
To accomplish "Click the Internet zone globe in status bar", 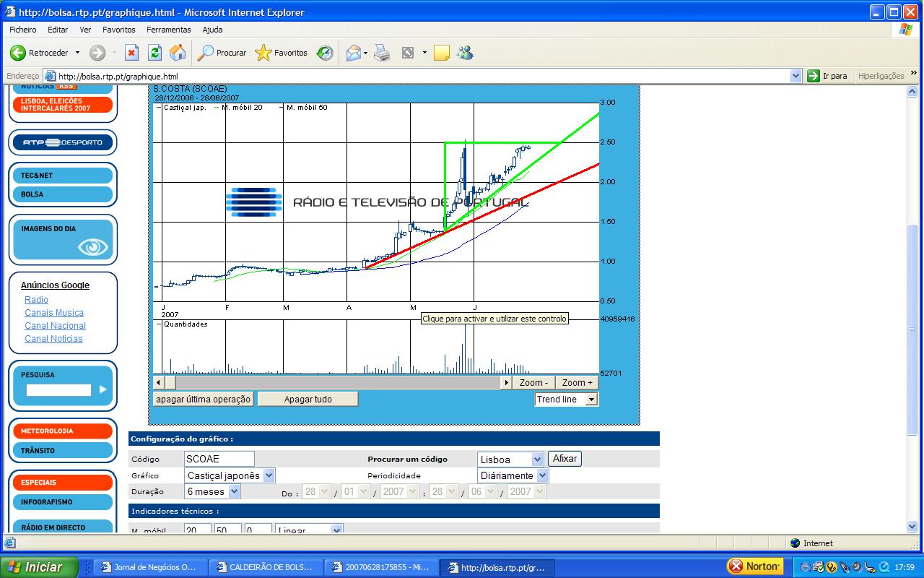I will point(796,543).
